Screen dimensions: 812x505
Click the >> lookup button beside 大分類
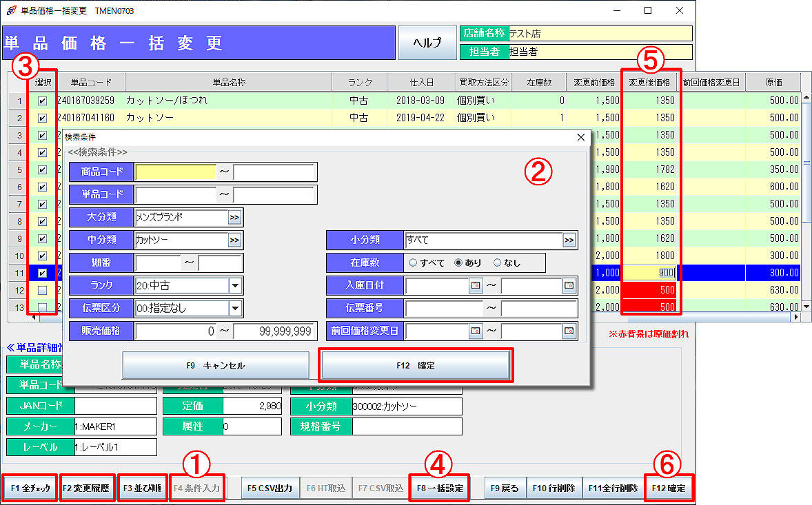click(x=234, y=218)
